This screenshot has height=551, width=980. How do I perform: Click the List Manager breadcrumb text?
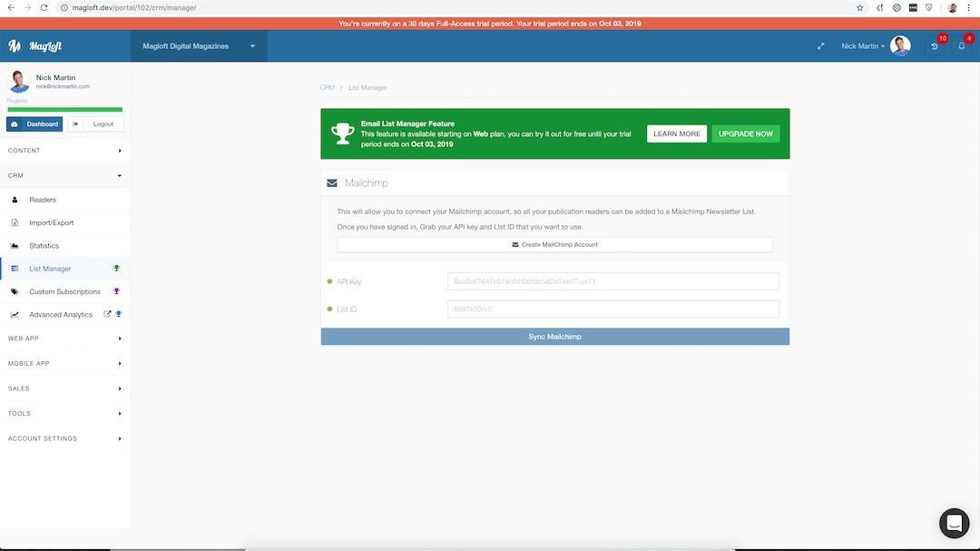click(x=367, y=87)
